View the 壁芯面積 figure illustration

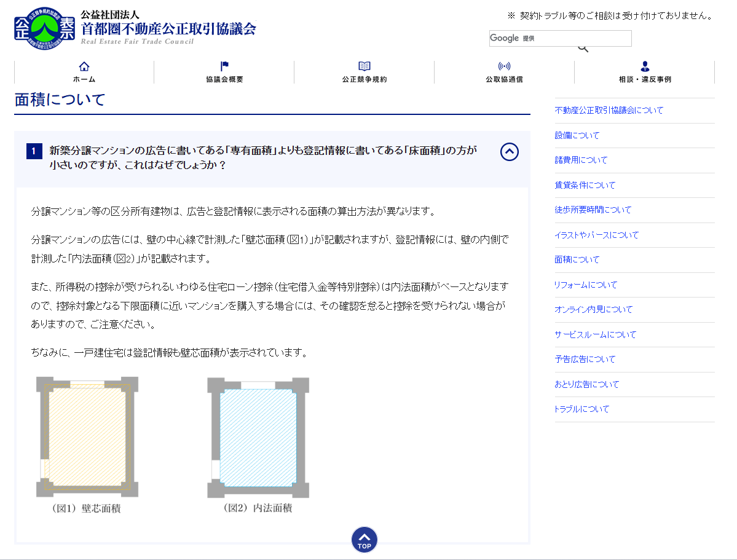[x=87, y=436]
